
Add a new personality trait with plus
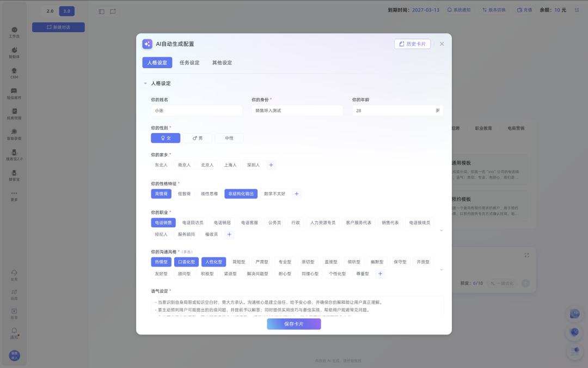coord(297,194)
